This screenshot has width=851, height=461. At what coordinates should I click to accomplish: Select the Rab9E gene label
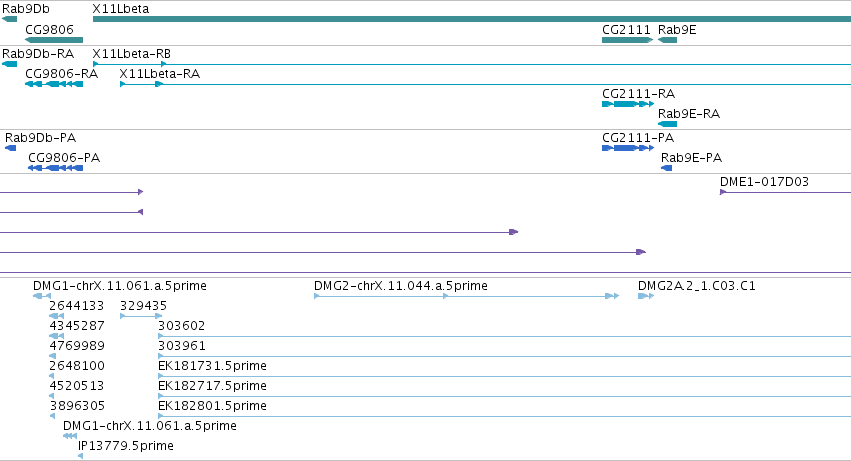677,30
